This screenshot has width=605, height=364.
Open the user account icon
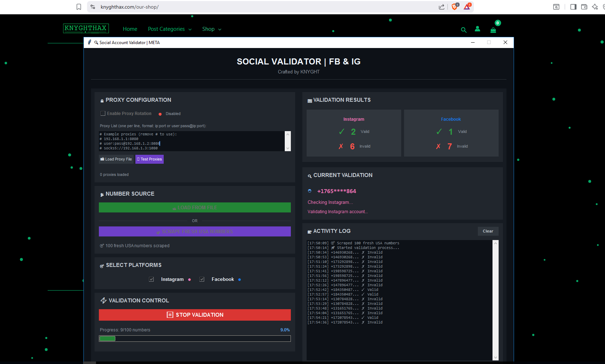tap(477, 29)
